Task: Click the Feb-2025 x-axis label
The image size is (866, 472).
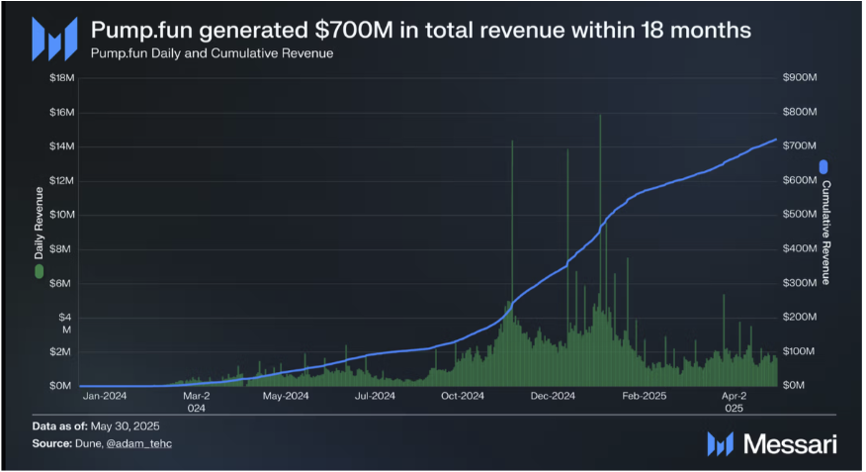Action: point(644,396)
